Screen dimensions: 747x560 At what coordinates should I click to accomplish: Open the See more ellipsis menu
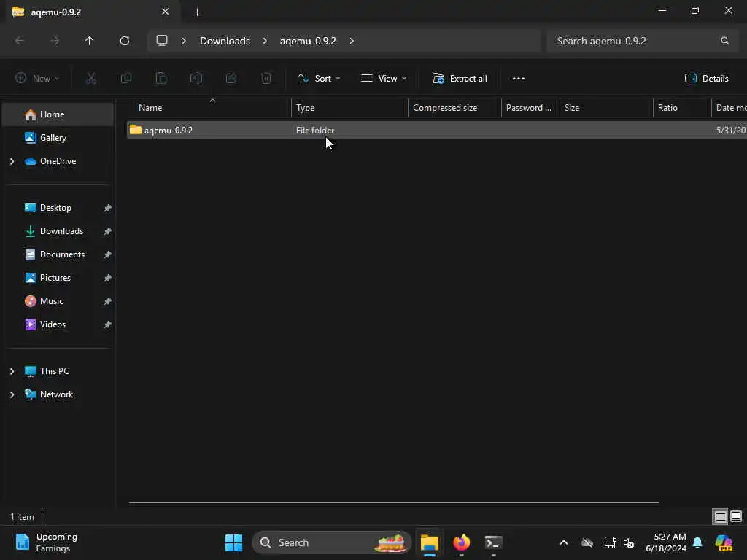click(519, 79)
